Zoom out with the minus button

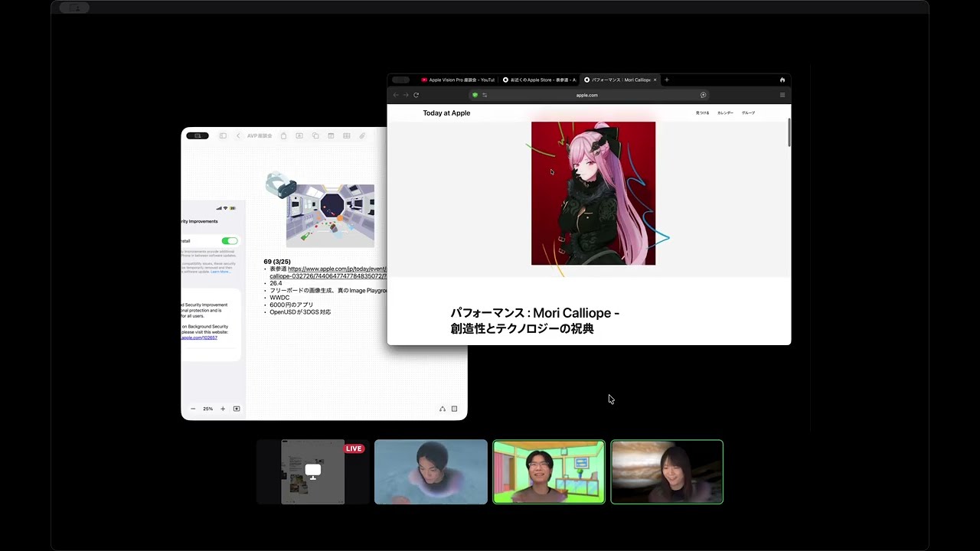pos(193,409)
